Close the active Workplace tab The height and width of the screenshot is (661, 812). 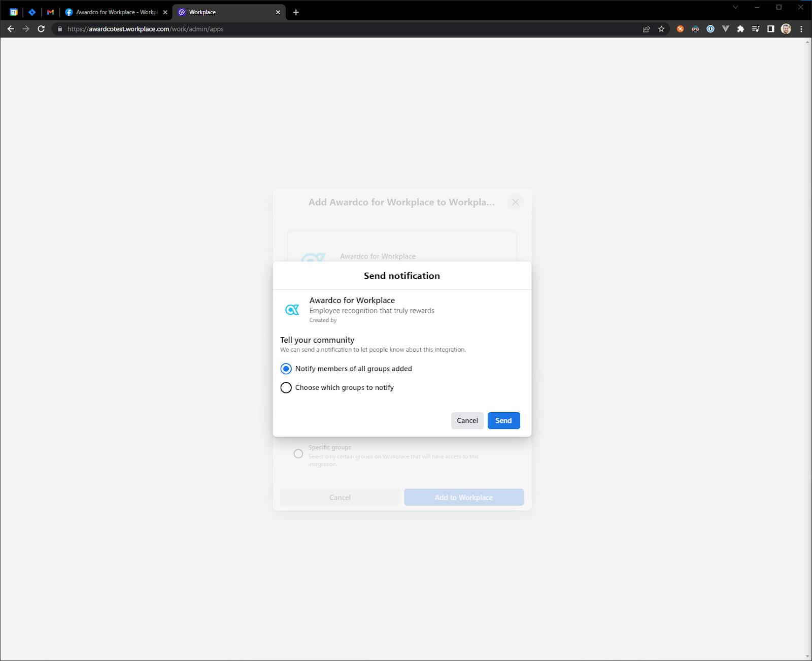coord(278,12)
